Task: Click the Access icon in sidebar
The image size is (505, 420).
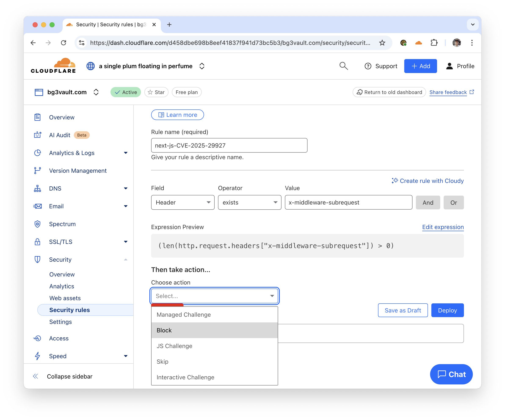Action: pyautogui.click(x=37, y=338)
